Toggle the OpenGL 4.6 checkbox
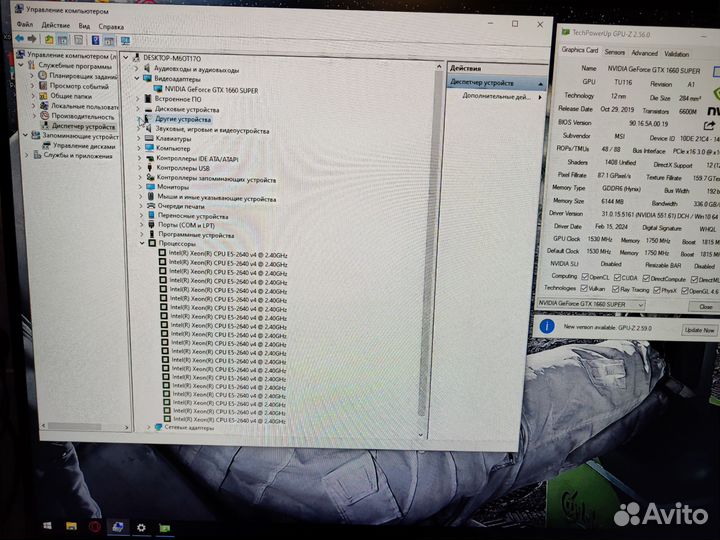This screenshot has height=540, width=720. tap(685, 291)
